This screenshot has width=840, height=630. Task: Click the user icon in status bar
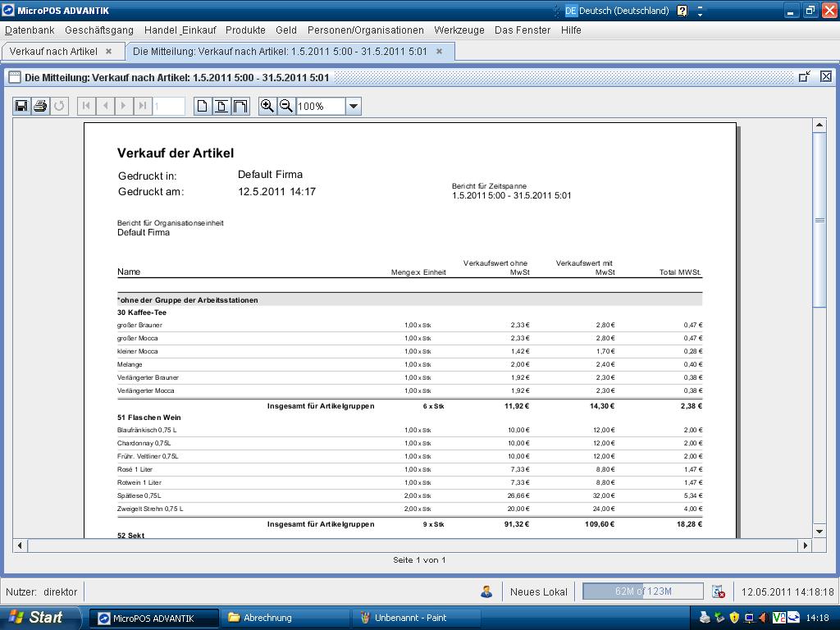pyautogui.click(x=487, y=591)
